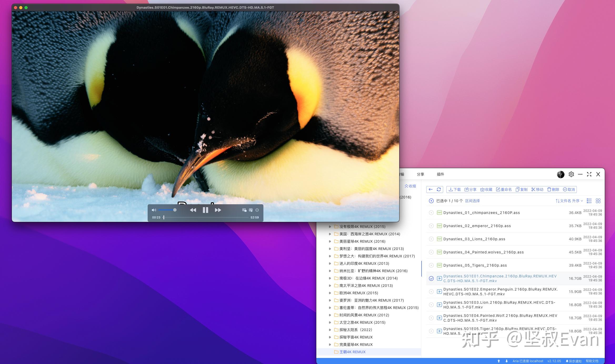Switch to grid view layout
The width and height of the screenshot is (615, 364).
coord(598,201)
